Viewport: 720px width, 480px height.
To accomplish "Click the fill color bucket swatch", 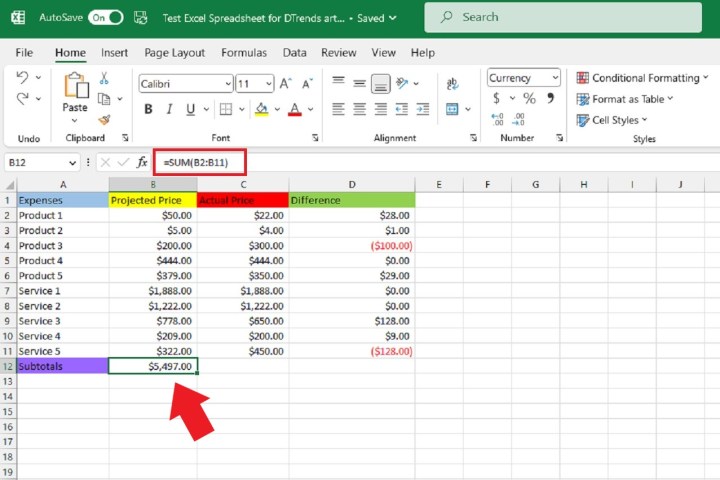I will tap(260, 110).
